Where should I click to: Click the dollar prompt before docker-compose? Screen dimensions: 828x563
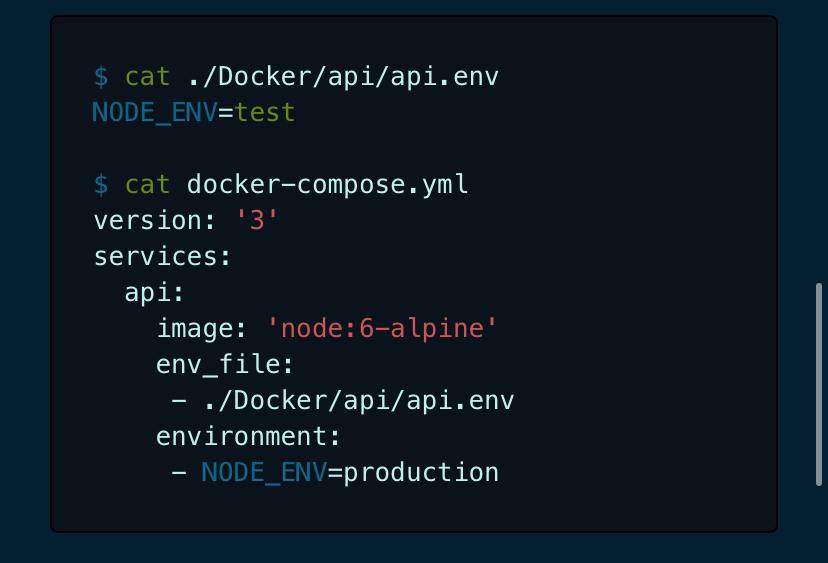pos(100,184)
